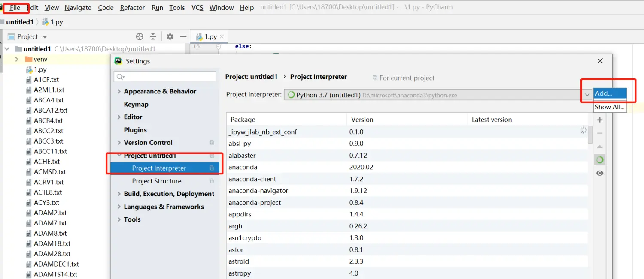Click Project: untitled1 breadcrumb in Settings header
The height and width of the screenshot is (279, 644).
click(252, 77)
